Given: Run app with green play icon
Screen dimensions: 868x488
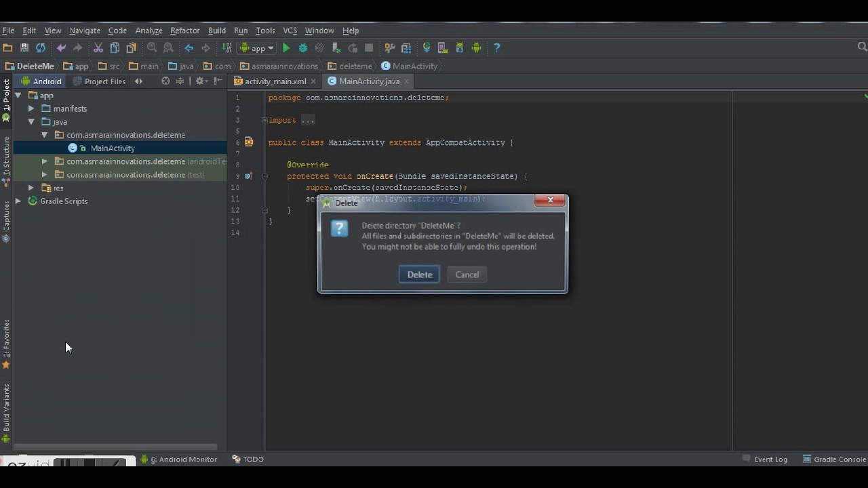Looking at the screenshot, I should coord(286,48).
